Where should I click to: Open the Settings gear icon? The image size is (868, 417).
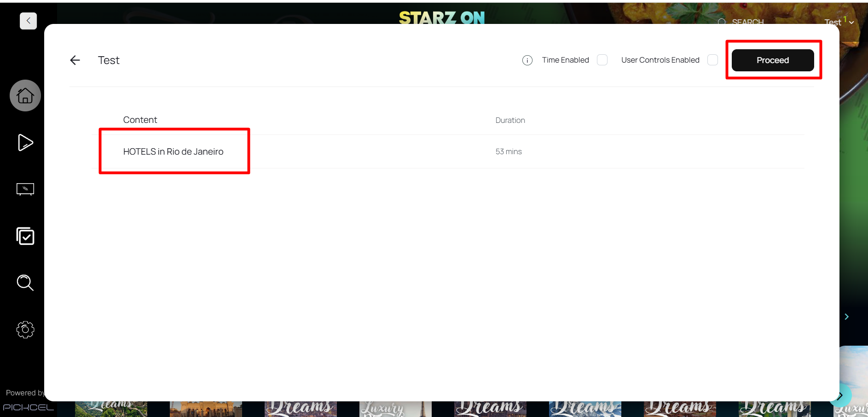click(x=25, y=330)
